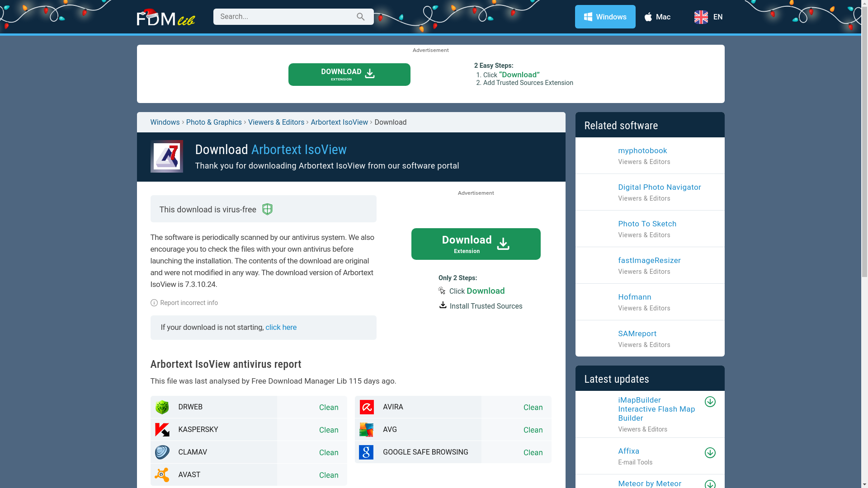Click the large green Download Extension button
The image size is (868, 488).
click(476, 244)
